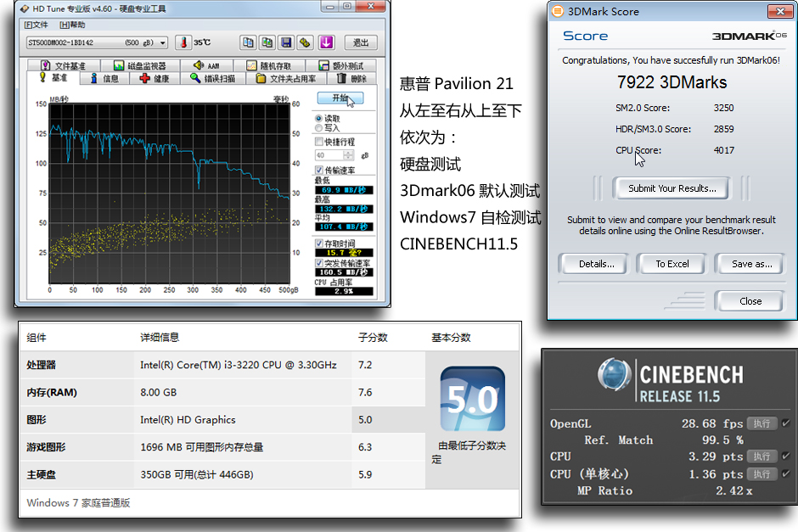Screen dimensions: 798x532
Task: Open the 文件 menu in HD Tune
Action: 37,25
